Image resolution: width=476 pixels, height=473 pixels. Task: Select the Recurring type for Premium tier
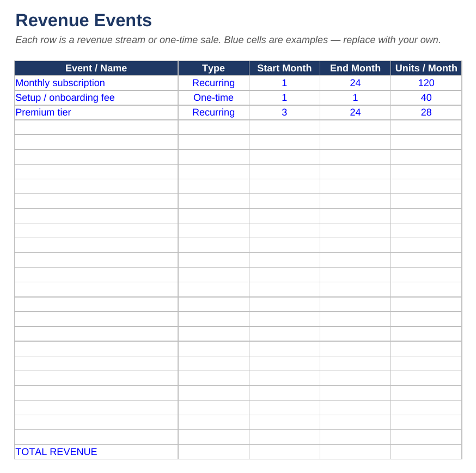pos(213,112)
